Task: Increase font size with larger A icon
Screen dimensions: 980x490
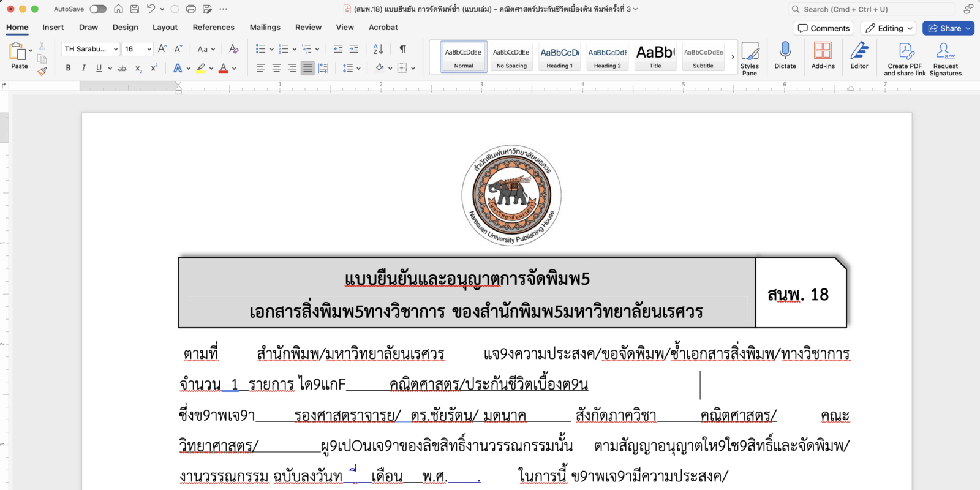Action: click(162, 49)
